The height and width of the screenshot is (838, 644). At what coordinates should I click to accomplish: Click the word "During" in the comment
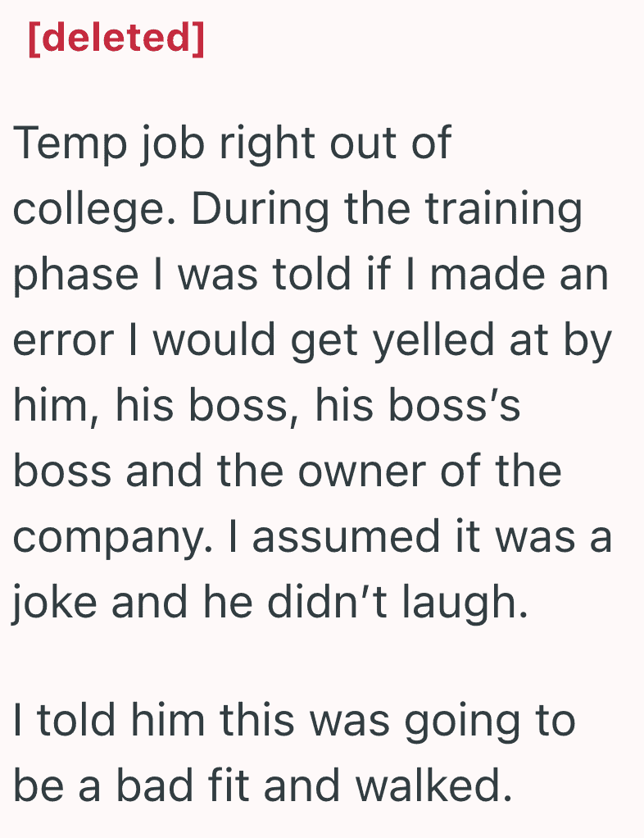tap(260, 211)
